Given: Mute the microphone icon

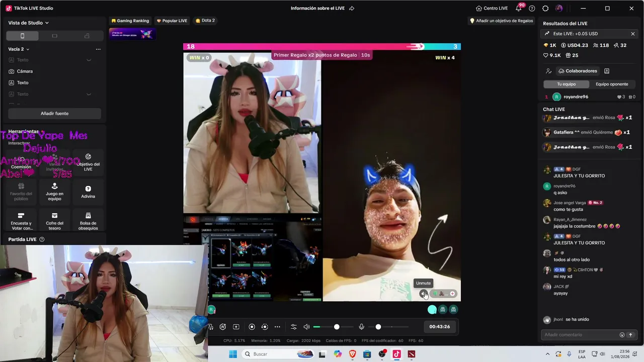Looking at the screenshot, I should tap(361, 327).
